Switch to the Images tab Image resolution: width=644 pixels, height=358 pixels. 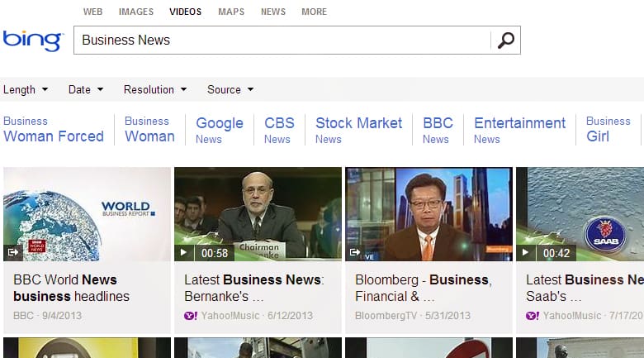[135, 12]
